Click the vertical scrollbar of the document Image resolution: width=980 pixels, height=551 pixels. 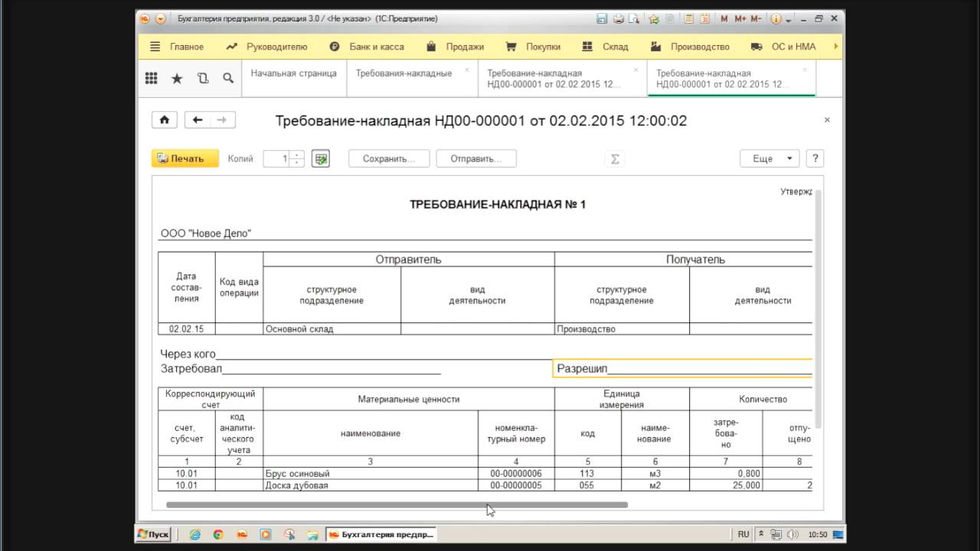point(818,308)
